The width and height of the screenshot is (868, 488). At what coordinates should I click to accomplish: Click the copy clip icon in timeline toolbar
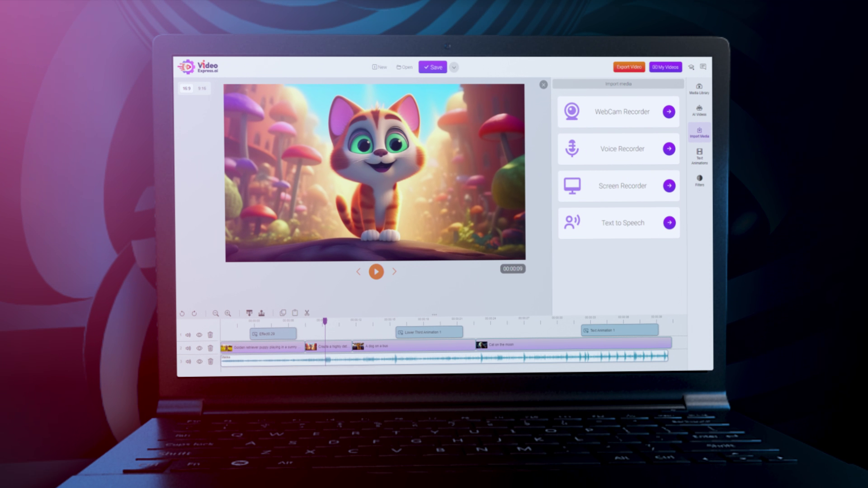(283, 313)
